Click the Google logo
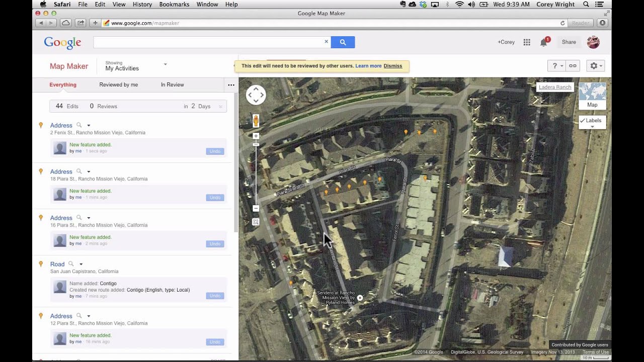 point(62,43)
